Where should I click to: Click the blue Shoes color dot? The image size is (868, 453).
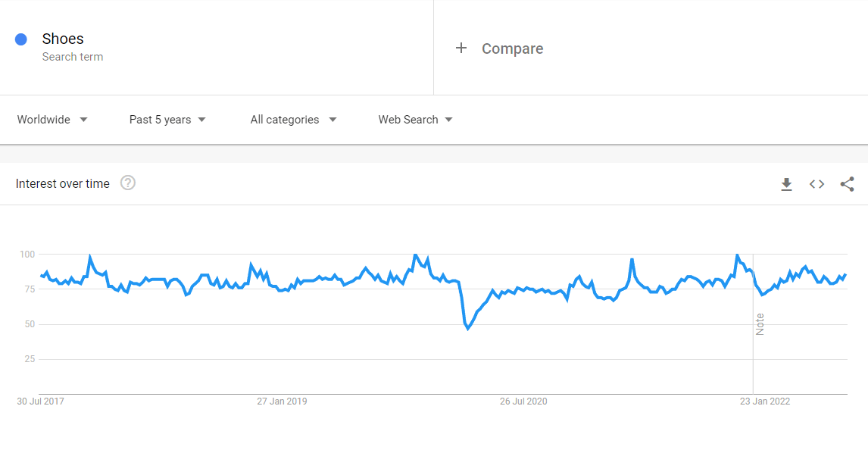[x=21, y=39]
